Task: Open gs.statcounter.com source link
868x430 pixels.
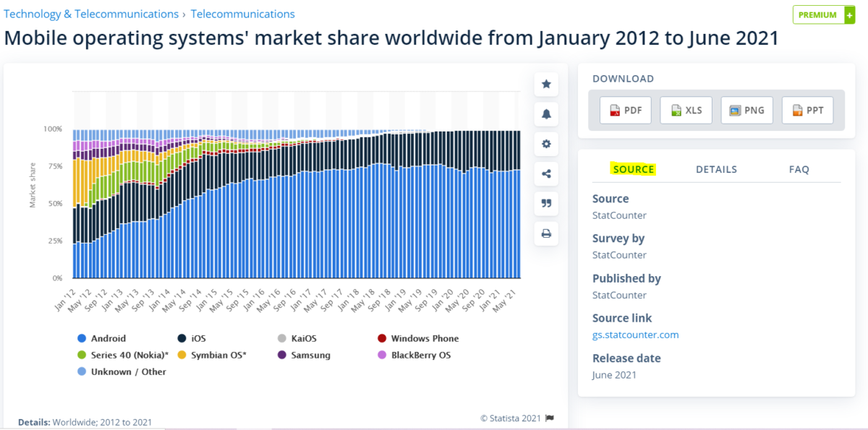Action: pos(635,335)
